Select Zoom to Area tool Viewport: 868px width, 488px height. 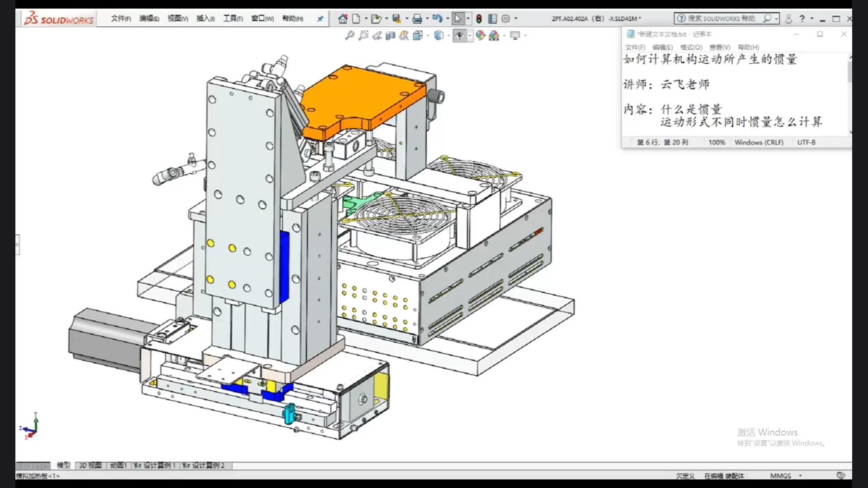pyautogui.click(x=363, y=35)
